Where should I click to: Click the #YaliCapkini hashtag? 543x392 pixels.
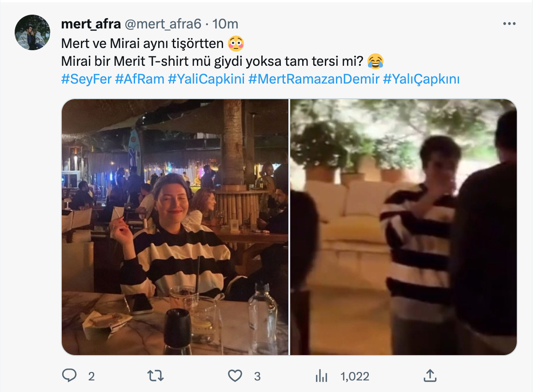[207, 80]
